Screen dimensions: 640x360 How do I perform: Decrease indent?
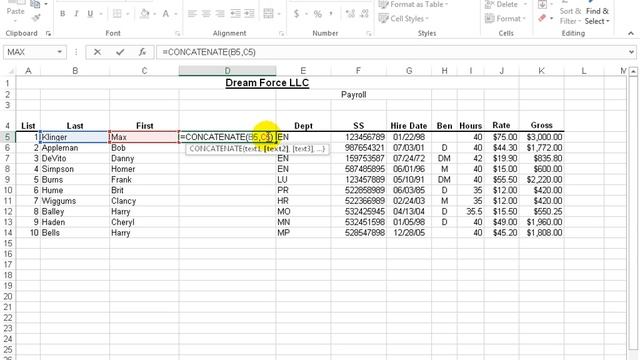click(236, 14)
